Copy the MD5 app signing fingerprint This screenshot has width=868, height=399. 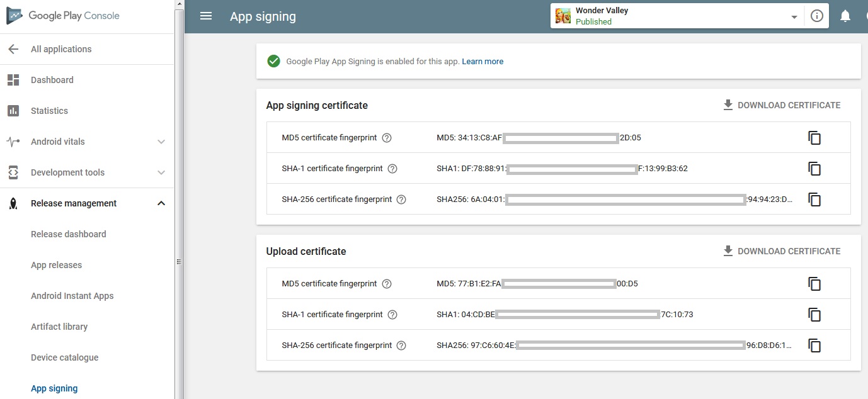point(814,137)
